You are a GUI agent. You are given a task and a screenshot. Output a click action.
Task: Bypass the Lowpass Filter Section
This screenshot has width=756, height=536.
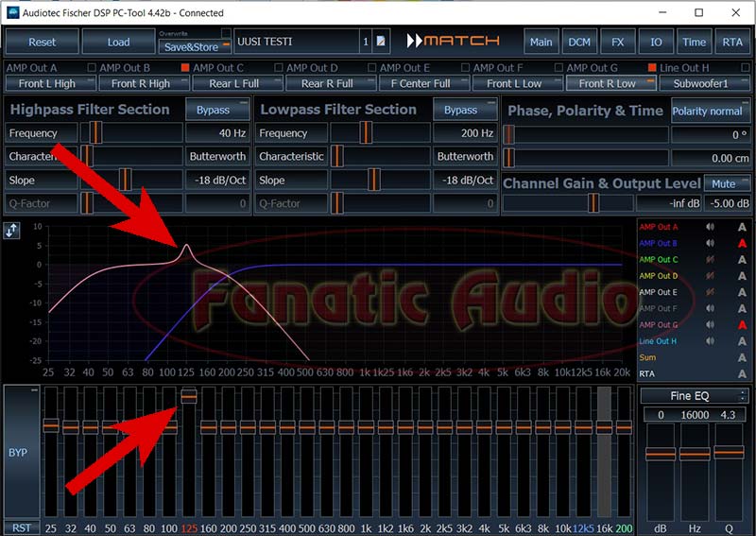pos(465,110)
